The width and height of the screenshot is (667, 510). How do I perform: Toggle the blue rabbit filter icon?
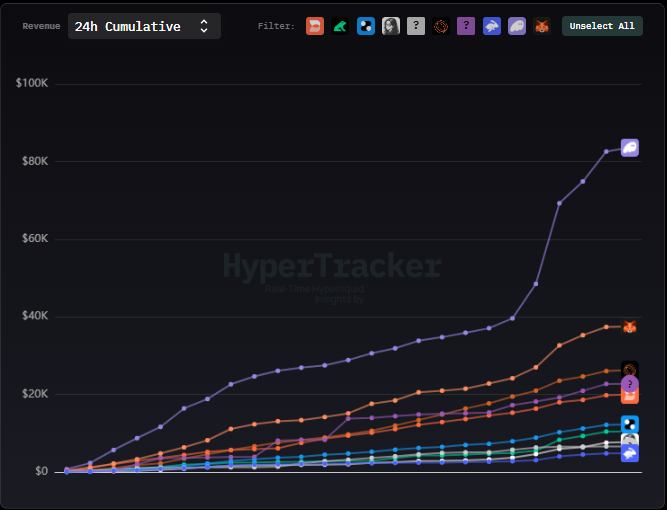point(491,26)
